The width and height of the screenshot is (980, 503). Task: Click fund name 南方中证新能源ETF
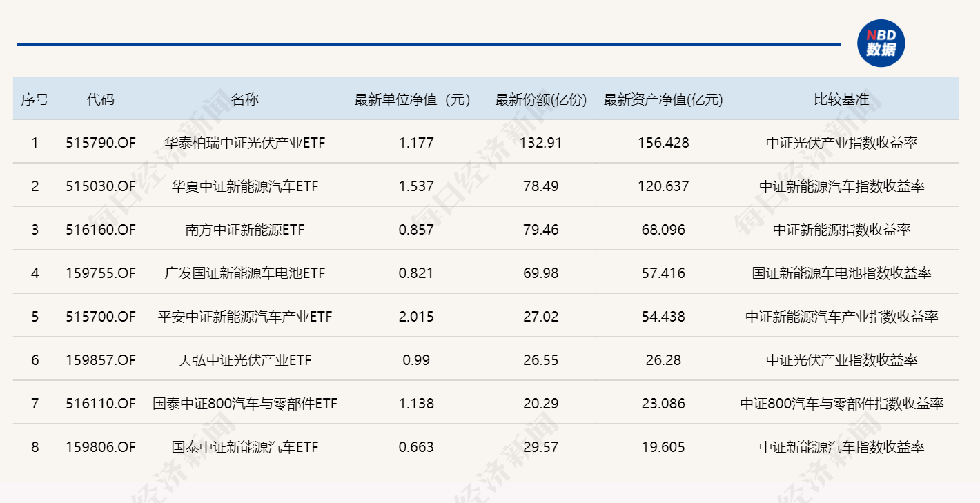point(245,230)
